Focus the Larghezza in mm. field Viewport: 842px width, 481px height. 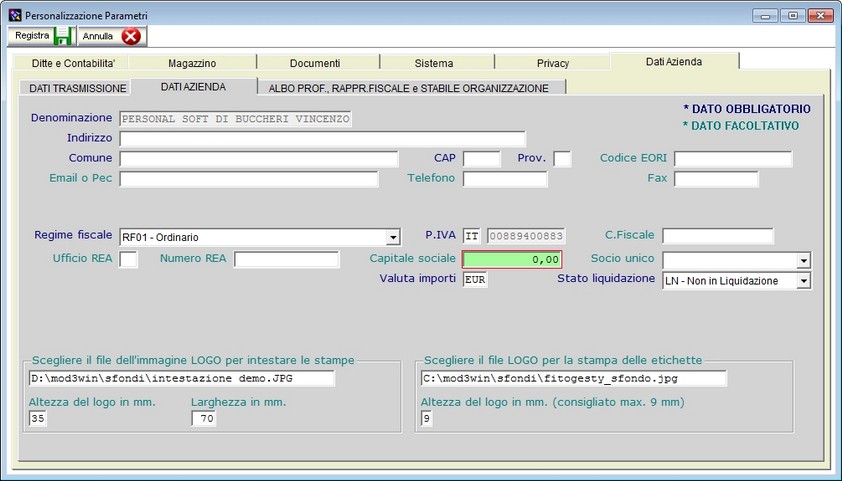(204, 418)
